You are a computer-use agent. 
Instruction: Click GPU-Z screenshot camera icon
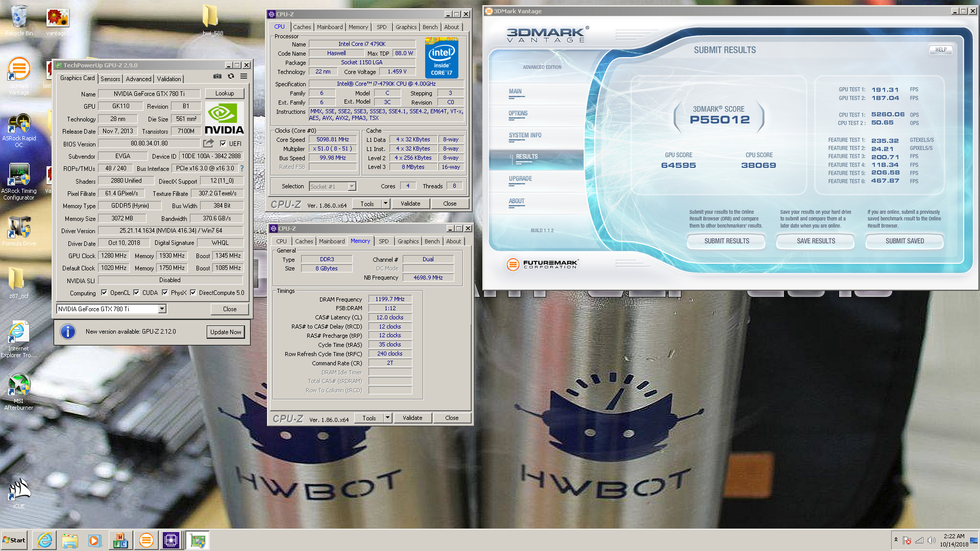(x=217, y=77)
